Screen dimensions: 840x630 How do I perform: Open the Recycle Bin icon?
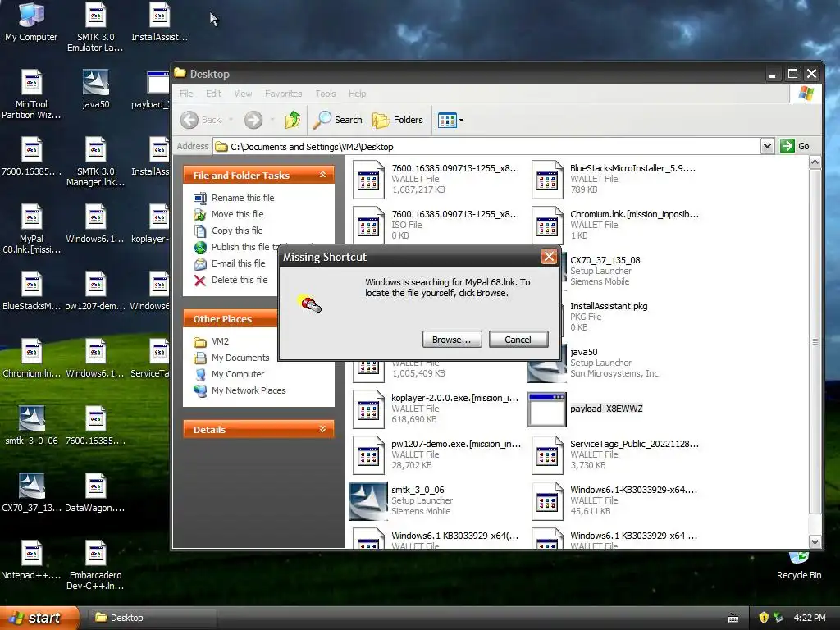pyautogui.click(x=799, y=567)
